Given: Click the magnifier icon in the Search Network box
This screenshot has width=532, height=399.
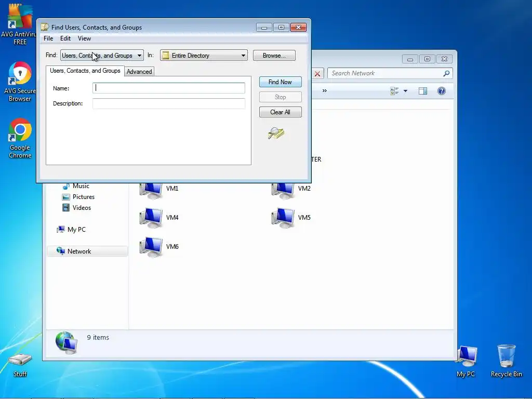Looking at the screenshot, I should tap(446, 73).
